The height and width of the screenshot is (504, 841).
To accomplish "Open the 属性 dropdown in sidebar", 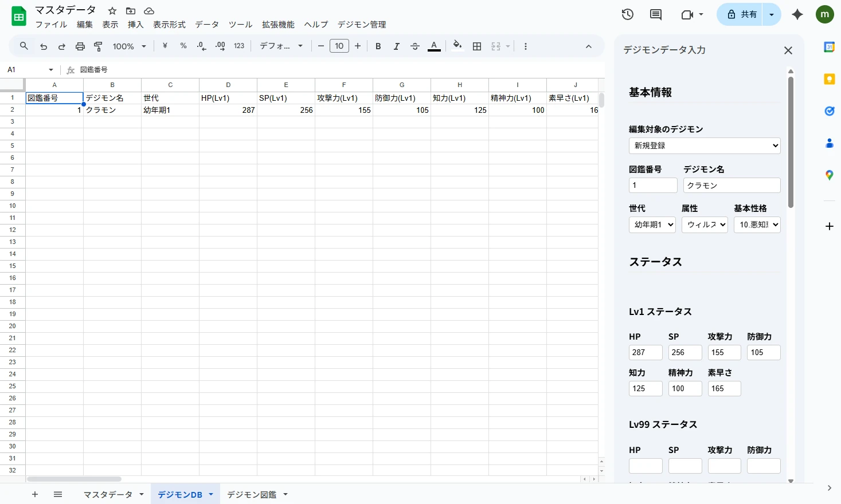I will [705, 225].
